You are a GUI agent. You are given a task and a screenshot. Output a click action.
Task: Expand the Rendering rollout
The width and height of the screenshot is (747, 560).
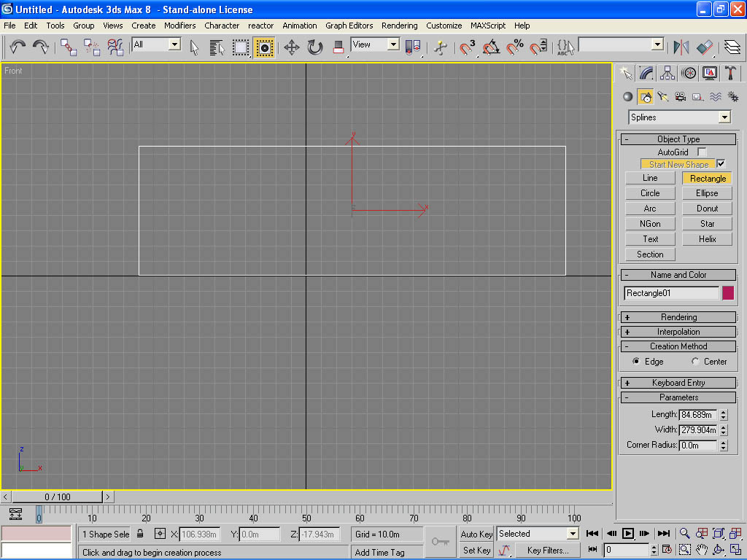tap(678, 317)
